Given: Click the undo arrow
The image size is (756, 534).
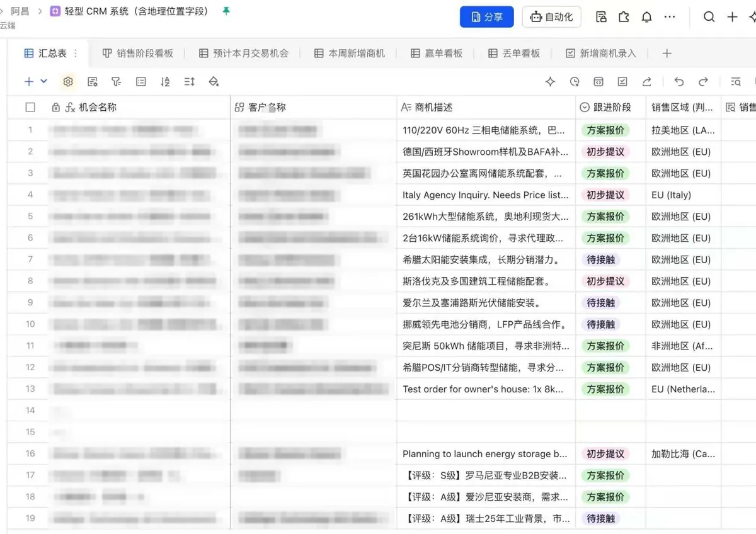Looking at the screenshot, I should [679, 82].
